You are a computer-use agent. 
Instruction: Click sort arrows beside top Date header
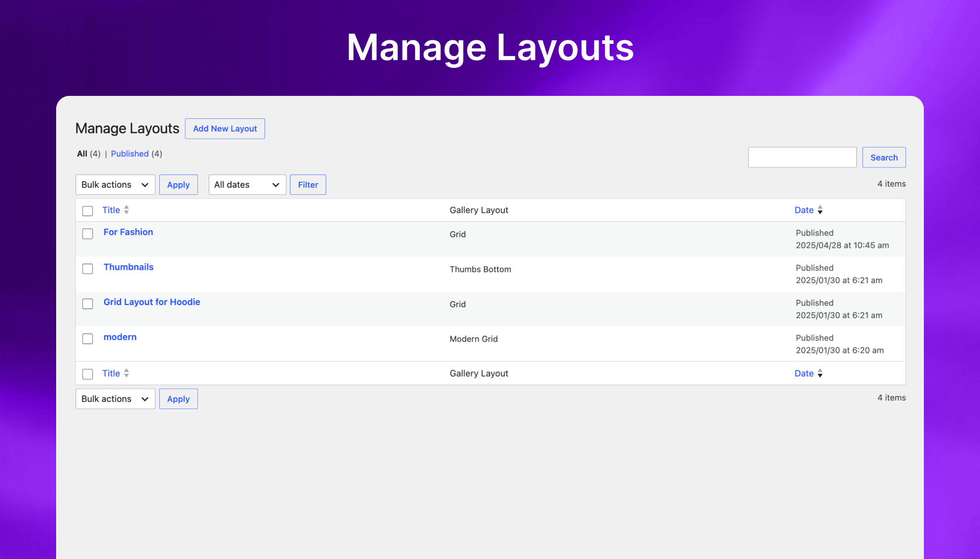[820, 210]
